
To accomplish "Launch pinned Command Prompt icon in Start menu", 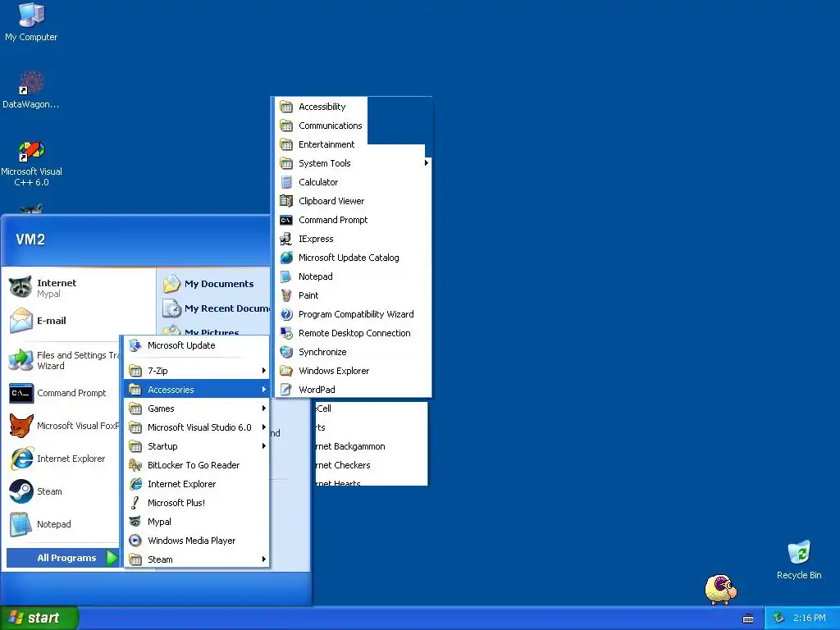I will pos(21,393).
